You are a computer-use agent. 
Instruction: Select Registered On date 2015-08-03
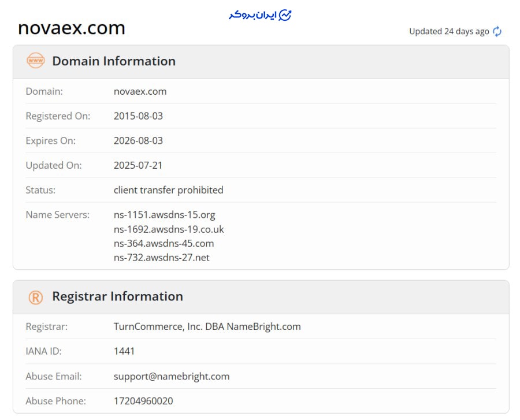pos(138,116)
